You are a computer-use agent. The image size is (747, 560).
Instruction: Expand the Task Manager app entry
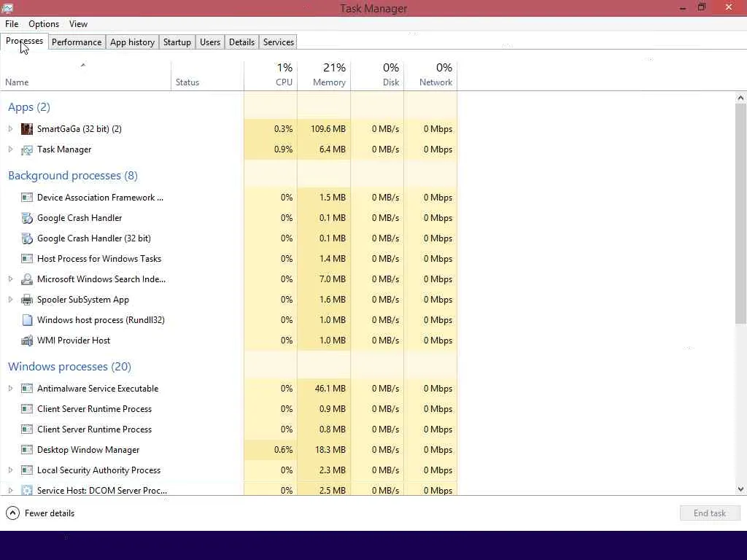[10, 149]
